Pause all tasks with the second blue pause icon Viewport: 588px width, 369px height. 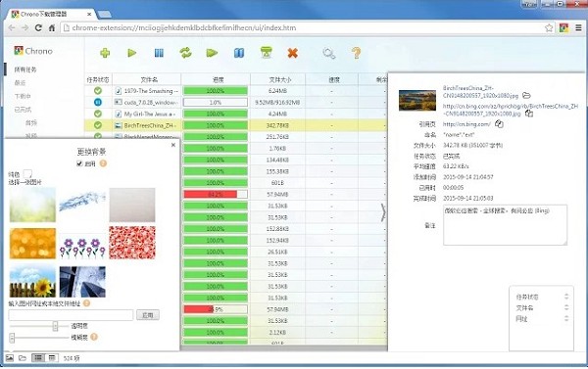pos(239,53)
